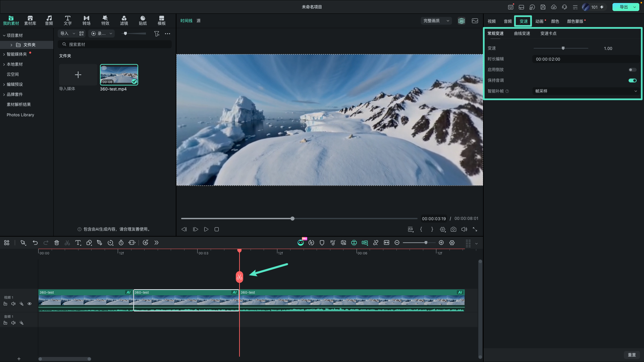Toggle the 保持音调 keep pitch switch

click(x=632, y=80)
